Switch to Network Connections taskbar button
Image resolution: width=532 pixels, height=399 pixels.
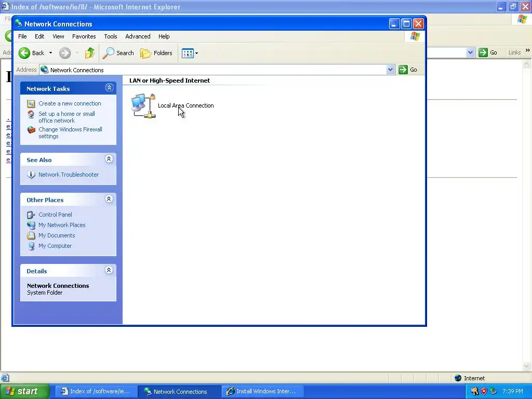tap(180, 392)
